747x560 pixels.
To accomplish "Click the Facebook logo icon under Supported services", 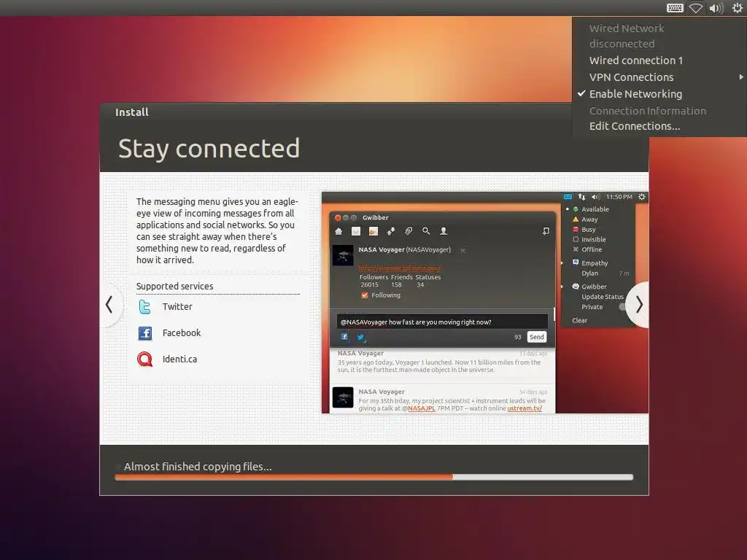I will tap(145, 332).
